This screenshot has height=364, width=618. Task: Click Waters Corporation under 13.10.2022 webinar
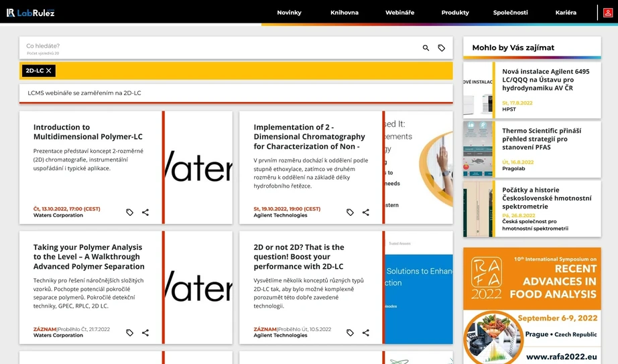point(58,215)
